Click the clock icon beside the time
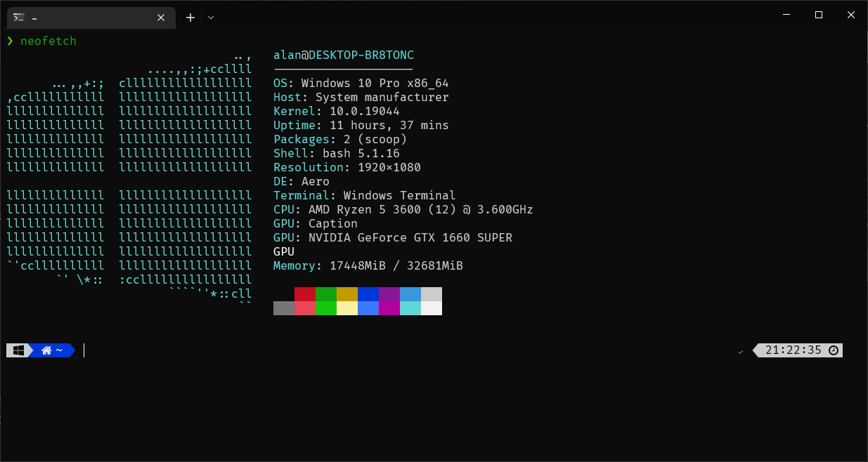 click(x=834, y=350)
